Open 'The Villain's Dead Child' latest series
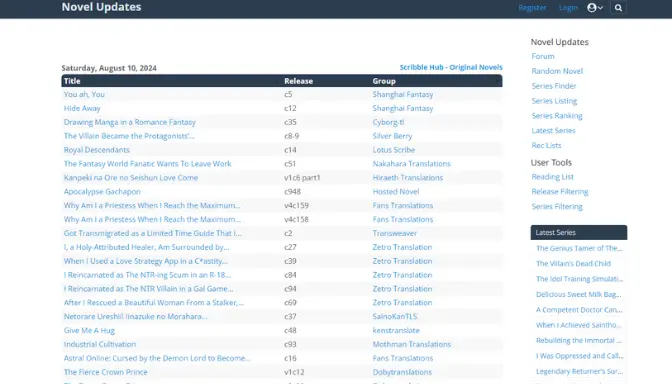Screen dimensions: 672x384 coord(573,264)
